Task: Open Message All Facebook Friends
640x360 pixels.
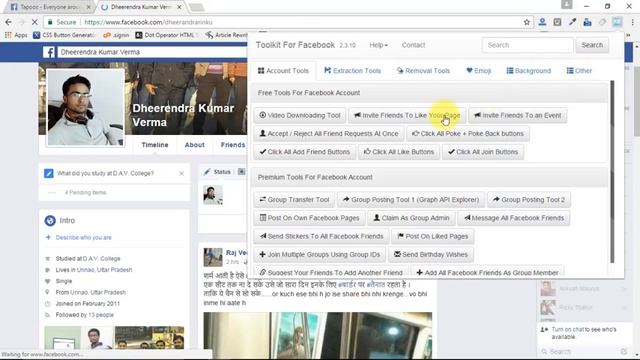Action: click(x=514, y=218)
